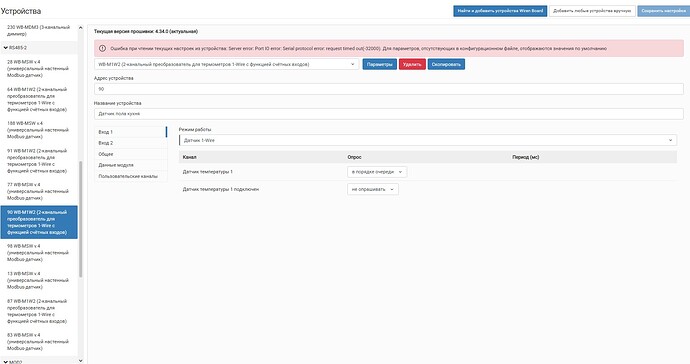Switch to the 'Вход 1' tab
690x364 pixels.
[131, 132]
